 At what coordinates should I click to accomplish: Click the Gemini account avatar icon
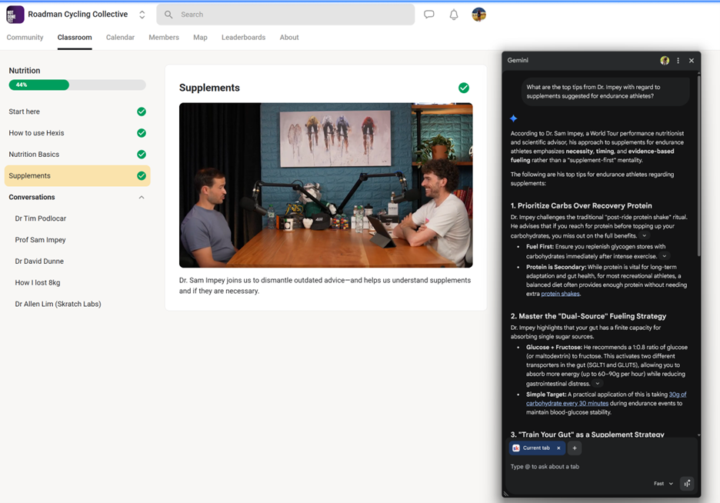(x=664, y=61)
